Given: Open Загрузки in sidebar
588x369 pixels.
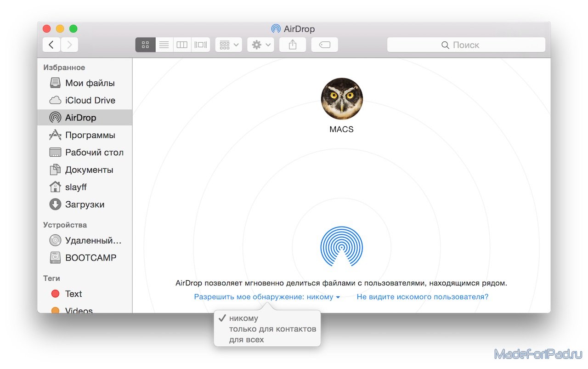Looking at the screenshot, I should point(85,204).
